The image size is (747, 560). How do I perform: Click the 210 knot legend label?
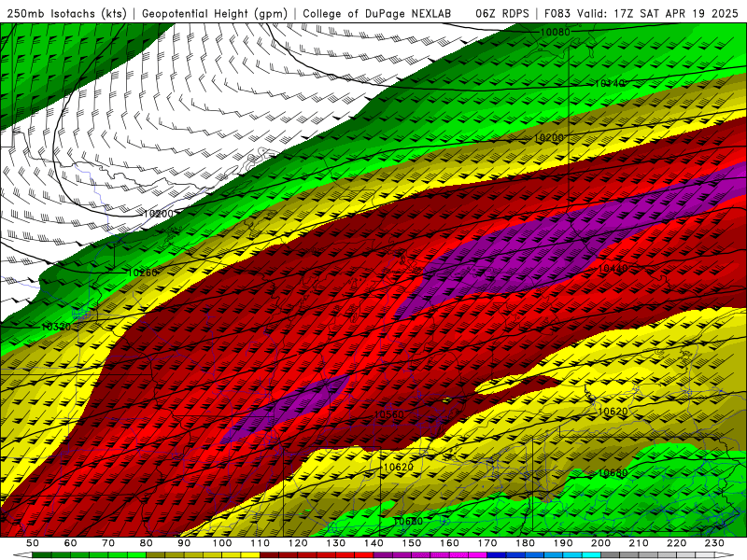coord(640,543)
